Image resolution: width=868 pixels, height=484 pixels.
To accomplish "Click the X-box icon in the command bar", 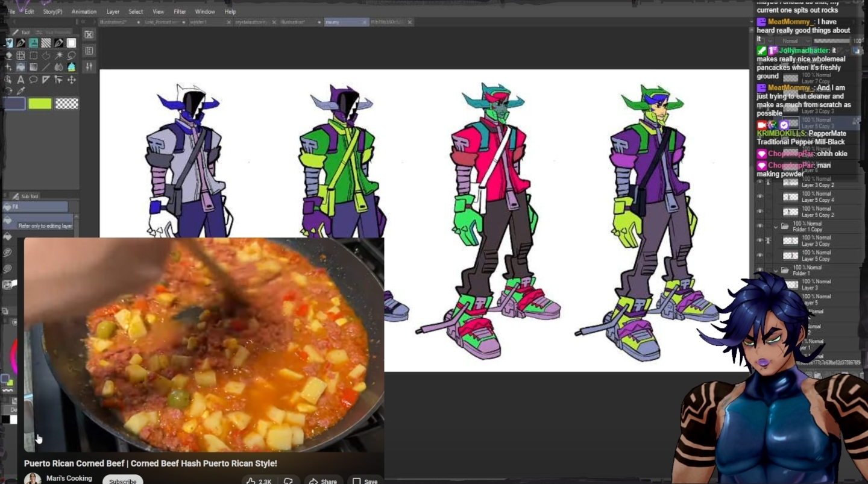I will click(x=89, y=35).
